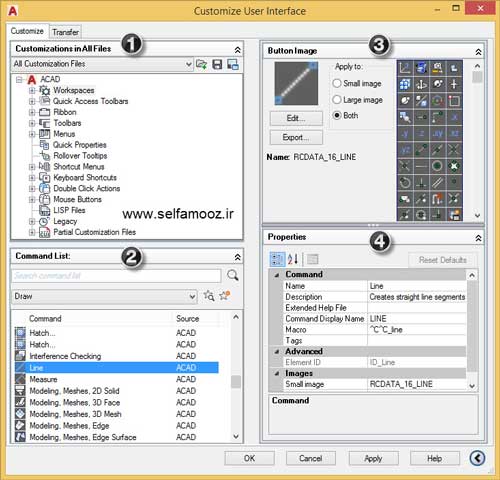Click the Ribbon folder icon in tree

click(44, 112)
